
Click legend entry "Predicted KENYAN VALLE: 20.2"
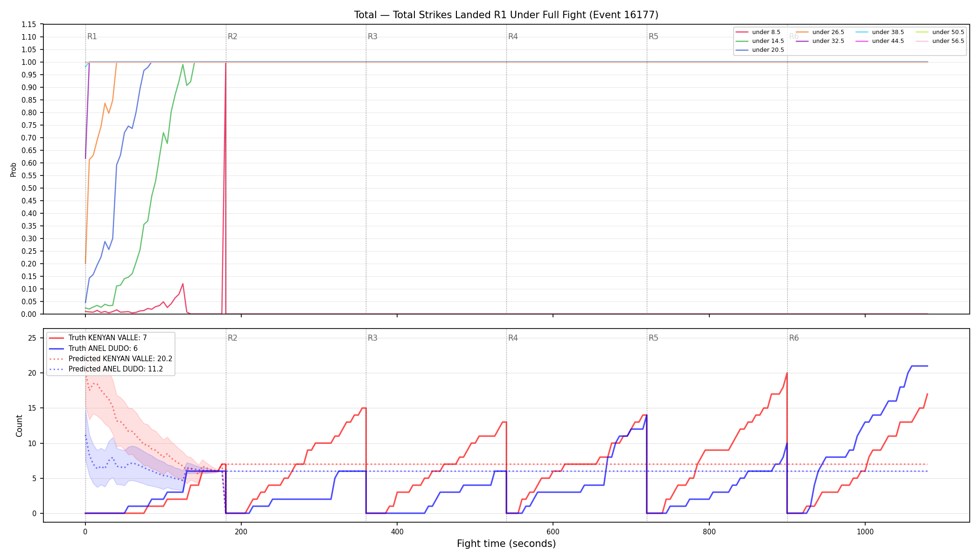pyautogui.click(x=111, y=359)
